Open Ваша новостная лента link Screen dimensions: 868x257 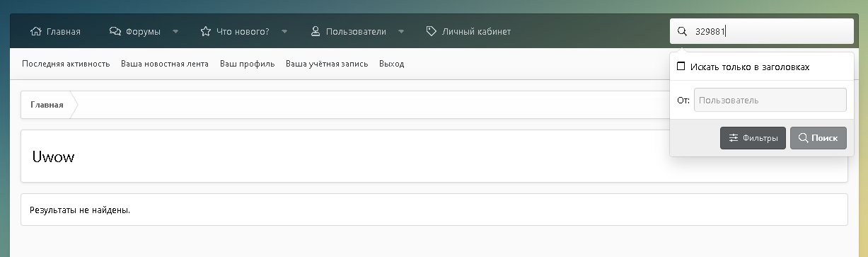165,64
